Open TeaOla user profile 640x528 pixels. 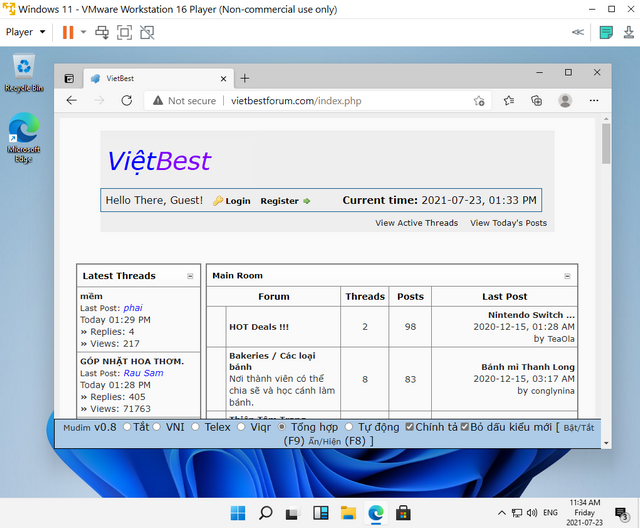pos(561,339)
